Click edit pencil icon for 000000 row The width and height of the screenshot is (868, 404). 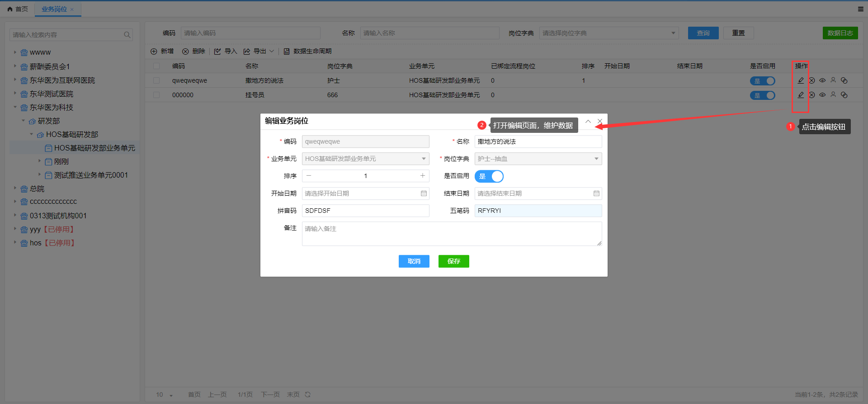801,95
